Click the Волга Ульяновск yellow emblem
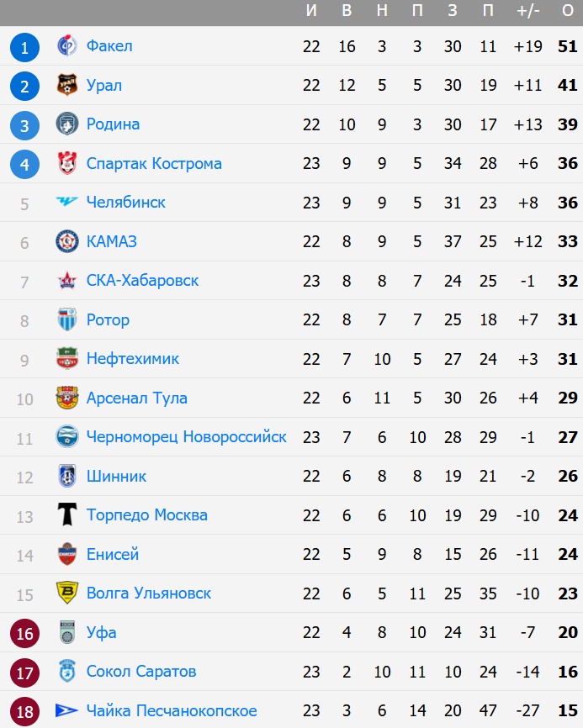 67,593
